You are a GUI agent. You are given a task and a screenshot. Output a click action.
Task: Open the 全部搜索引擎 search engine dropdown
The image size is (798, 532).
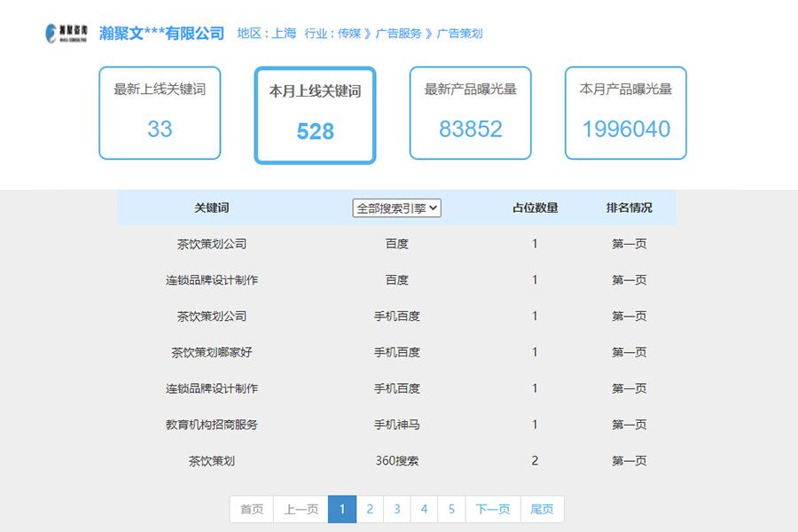tap(398, 207)
